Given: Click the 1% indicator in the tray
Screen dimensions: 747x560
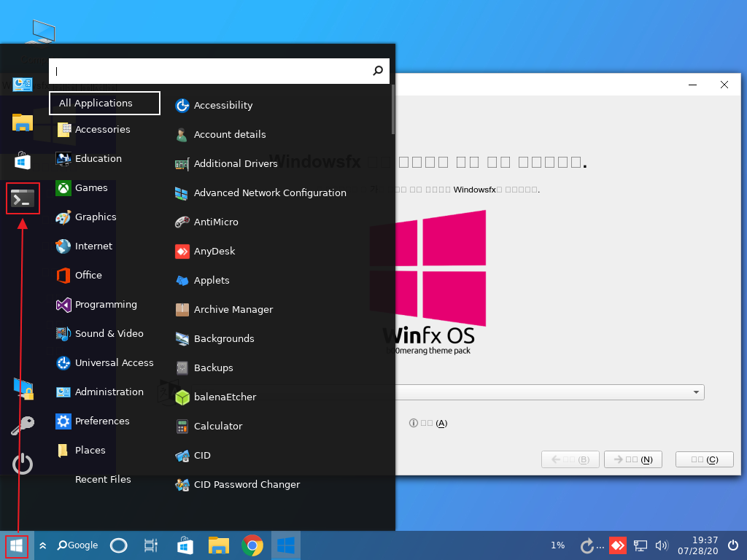Looking at the screenshot, I should click(x=558, y=545).
